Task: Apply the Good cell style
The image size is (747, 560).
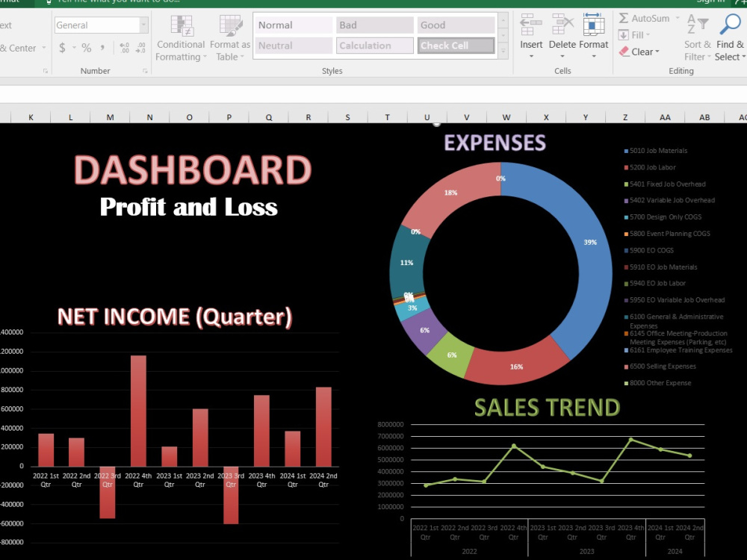Action: tap(456, 25)
